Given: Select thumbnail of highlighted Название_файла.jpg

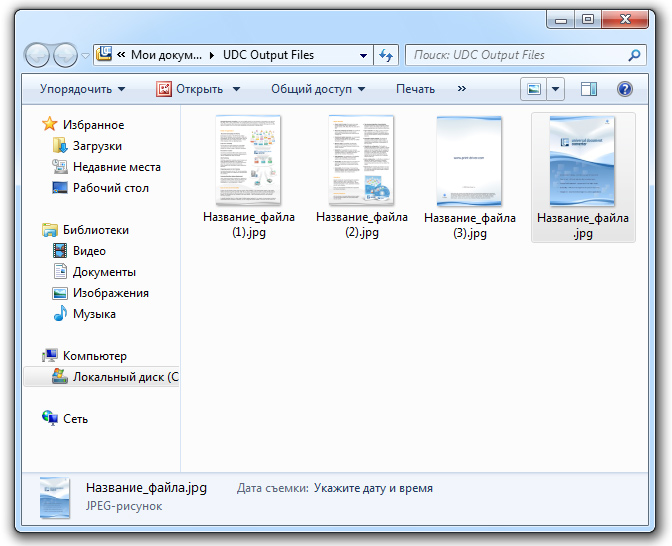Looking at the screenshot, I should pyautogui.click(x=582, y=161).
